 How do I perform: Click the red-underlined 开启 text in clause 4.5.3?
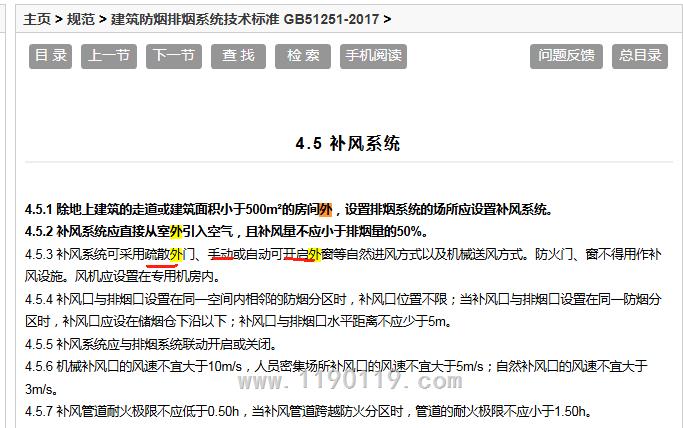point(295,254)
